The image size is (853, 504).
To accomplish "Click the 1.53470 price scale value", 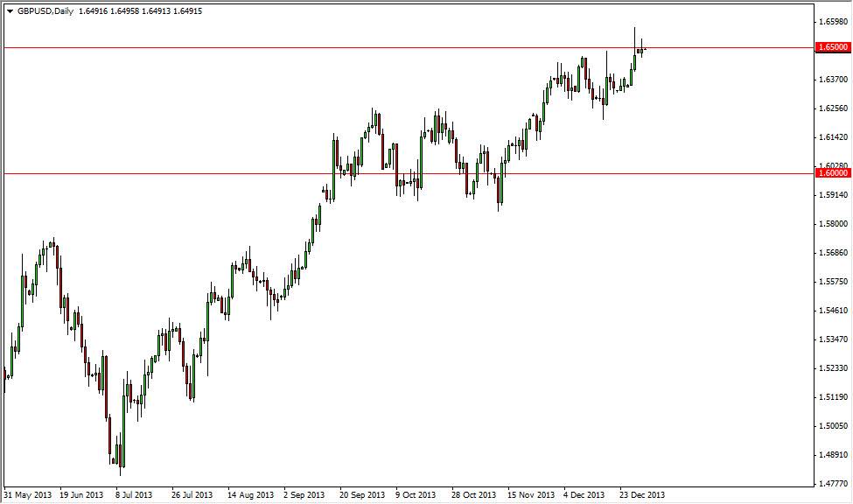I will (x=833, y=339).
